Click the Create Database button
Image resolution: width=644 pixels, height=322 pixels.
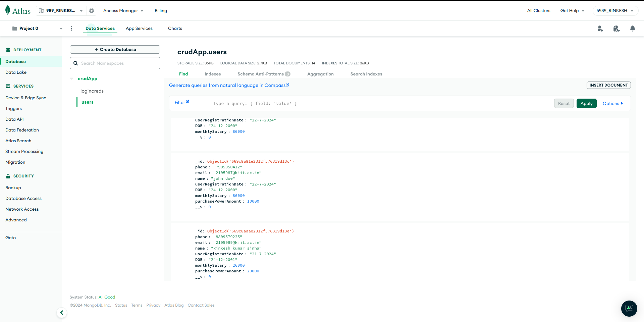(115, 49)
